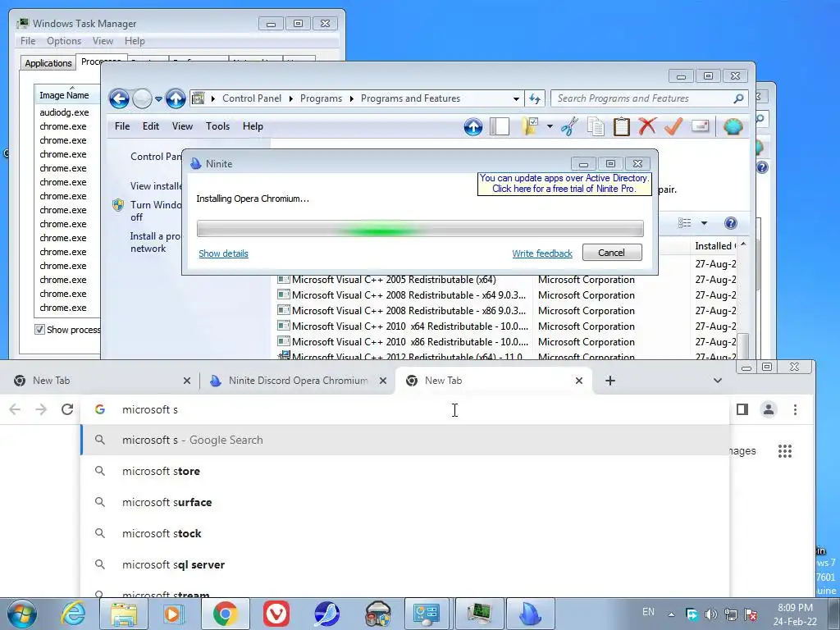Open a new Chrome tab

(x=610, y=381)
